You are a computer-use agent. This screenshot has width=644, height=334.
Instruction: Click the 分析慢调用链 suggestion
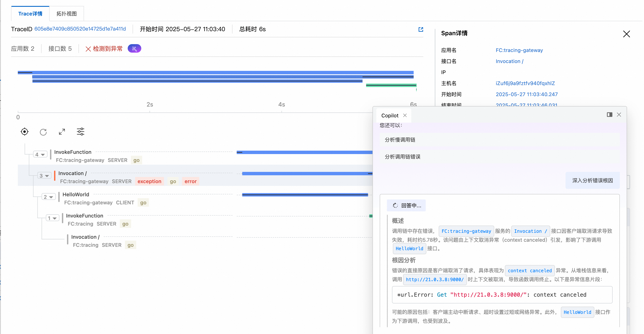pyautogui.click(x=400, y=140)
